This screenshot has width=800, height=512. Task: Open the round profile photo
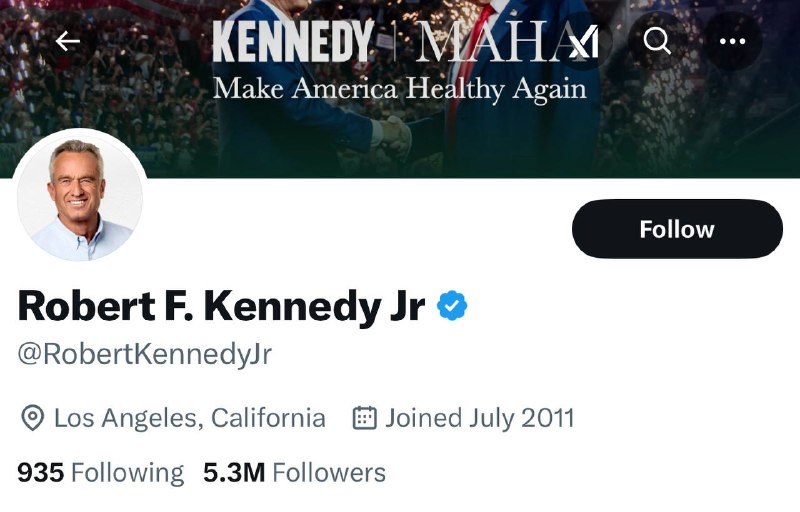80,196
